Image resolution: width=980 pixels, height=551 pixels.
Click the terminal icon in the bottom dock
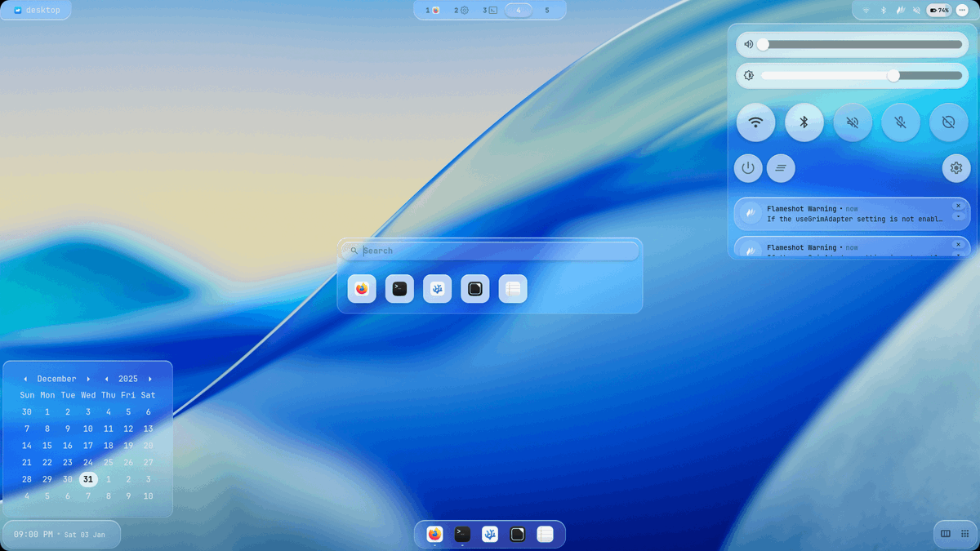pos(462,534)
